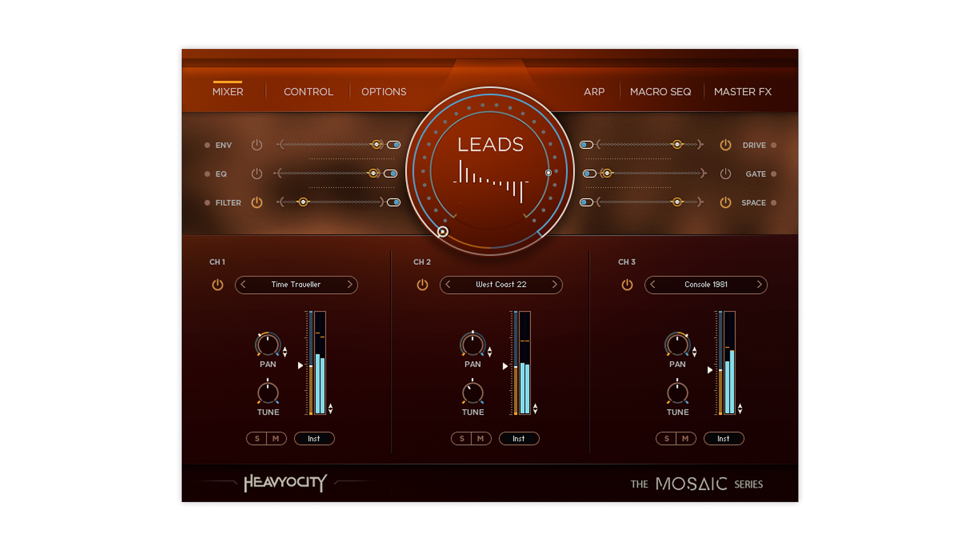Mute channel 2 with the M button
The width and height of the screenshot is (980, 551).
coord(480,439)
